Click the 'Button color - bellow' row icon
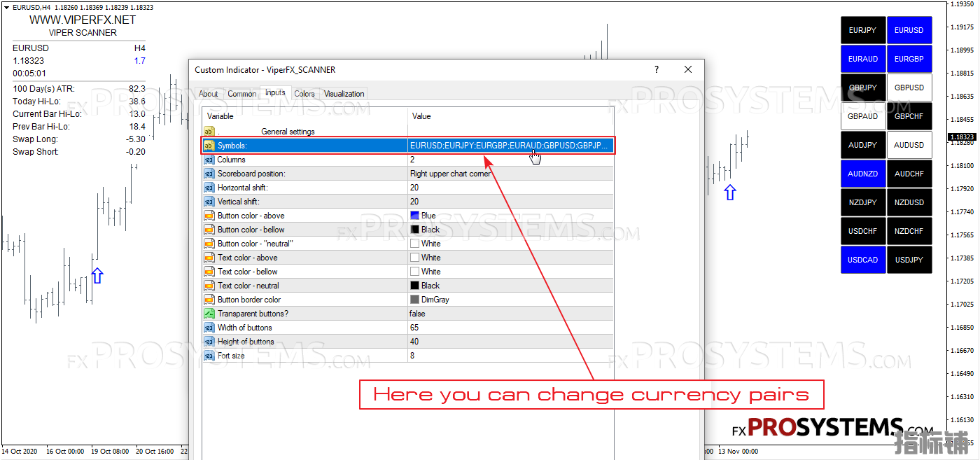Screen dimensions: 980x460 click(x=209, y=230)
